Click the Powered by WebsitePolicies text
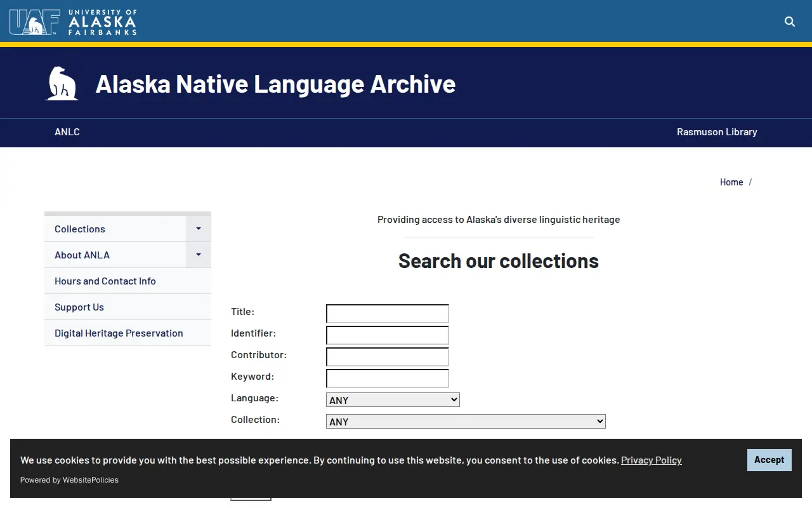Viewport: 812px width, 508px height. click(69, 480)
